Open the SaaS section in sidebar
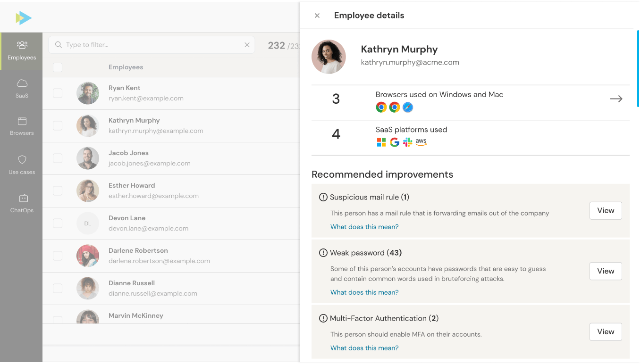The width and height of the screenshot is (641, 364). [x=22, y=88]
